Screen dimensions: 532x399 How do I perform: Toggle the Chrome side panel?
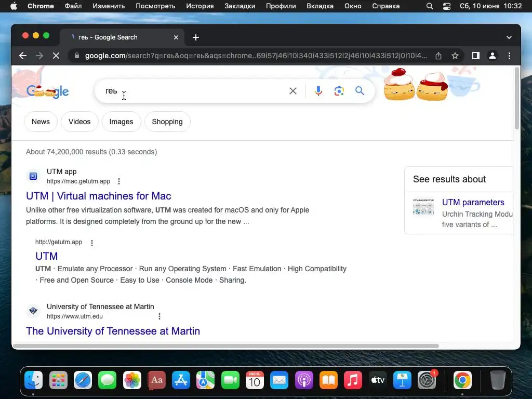[x=476, y=56]
